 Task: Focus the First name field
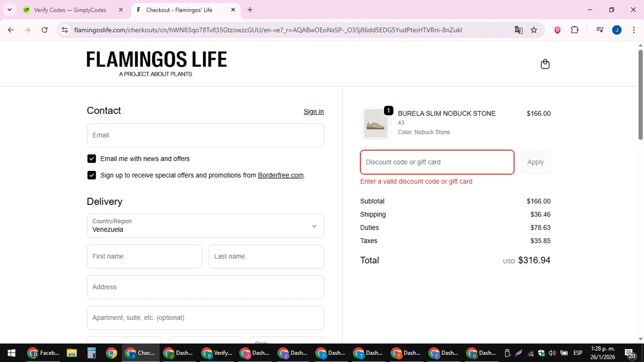click(144, 256)
